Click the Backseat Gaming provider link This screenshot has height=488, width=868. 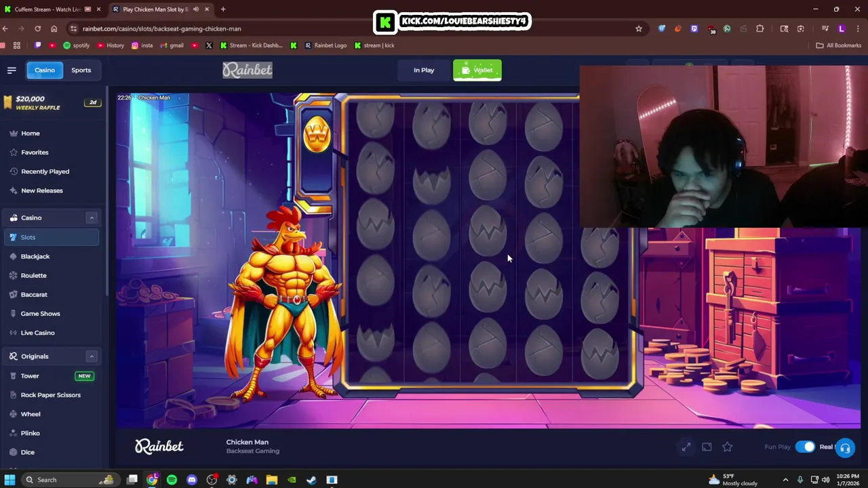[x=253, y=451]
